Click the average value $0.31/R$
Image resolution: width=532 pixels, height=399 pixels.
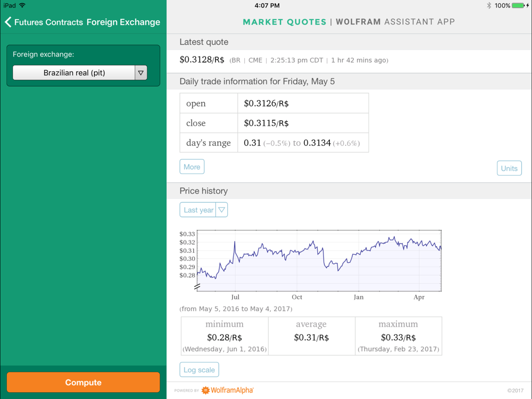(311, 338)
